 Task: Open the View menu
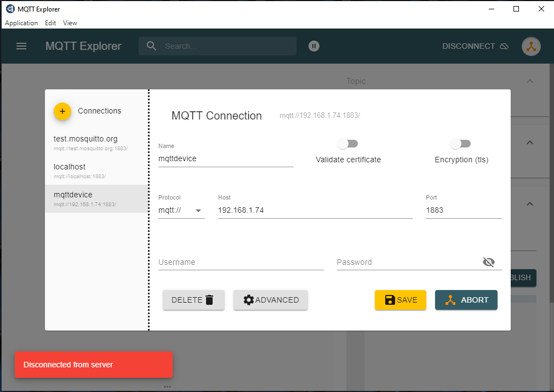click(x=70, y=23)
